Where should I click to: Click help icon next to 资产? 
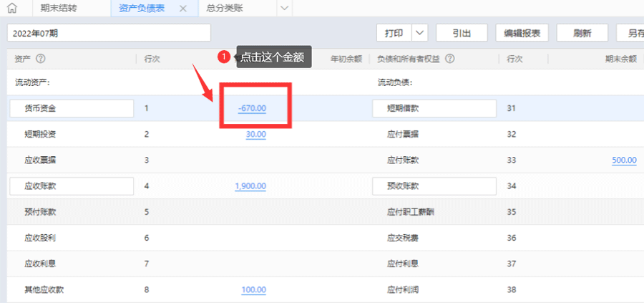point(40,59)
